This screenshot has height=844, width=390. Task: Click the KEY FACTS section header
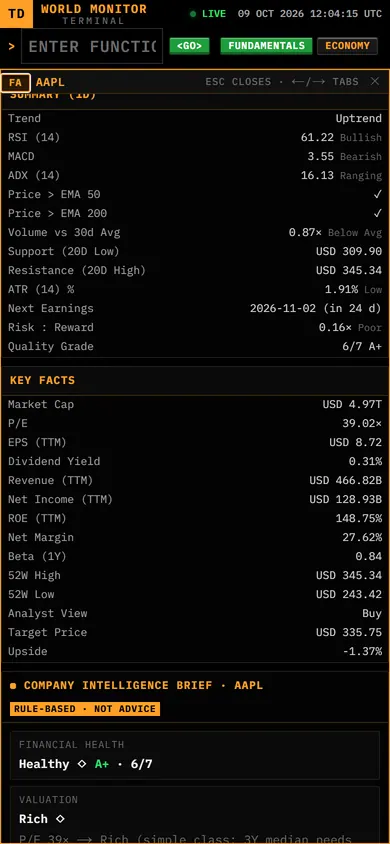42,380
